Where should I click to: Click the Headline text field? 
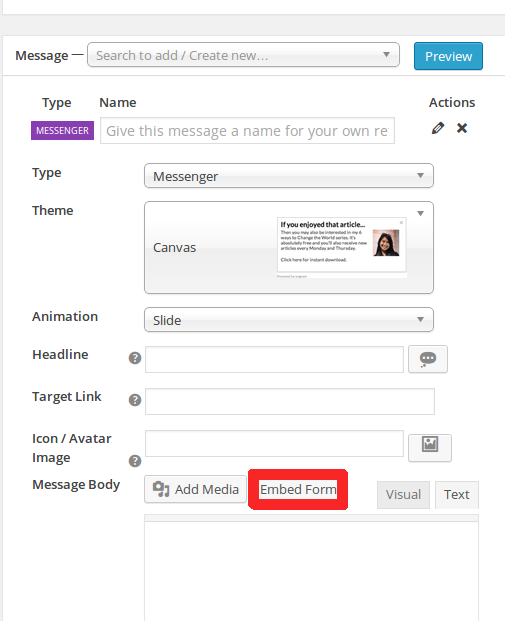tap(274, 359)
